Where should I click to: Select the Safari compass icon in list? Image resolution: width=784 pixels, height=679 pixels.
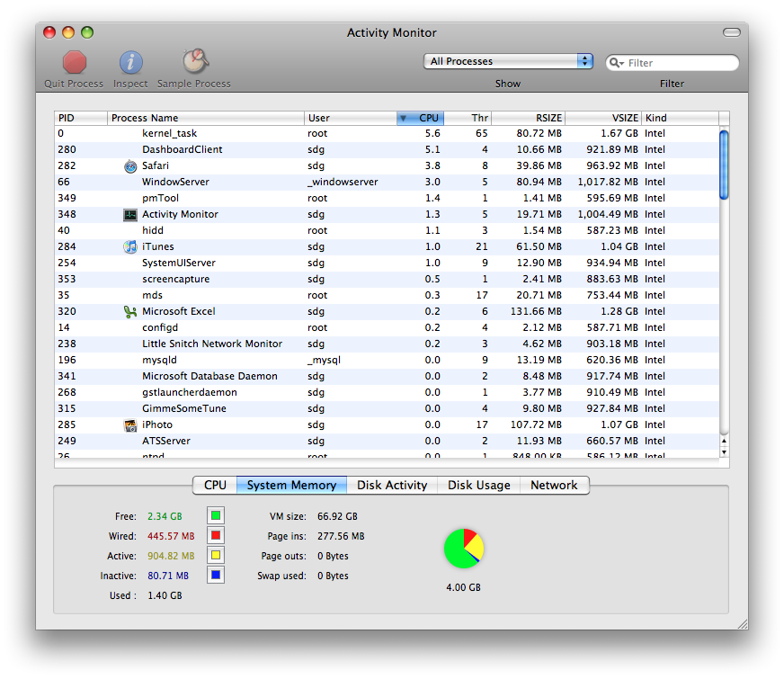click(130, 166)
